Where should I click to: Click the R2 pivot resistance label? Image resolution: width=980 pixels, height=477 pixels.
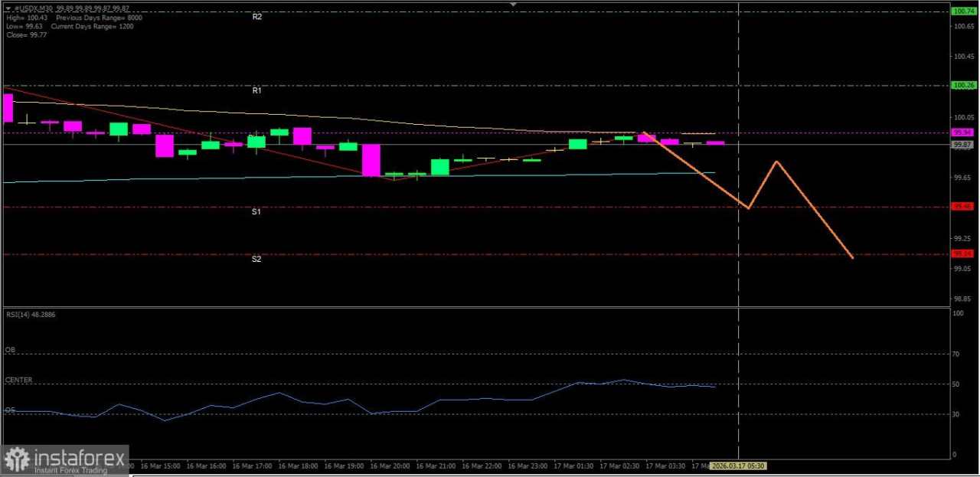coord(256,16)
